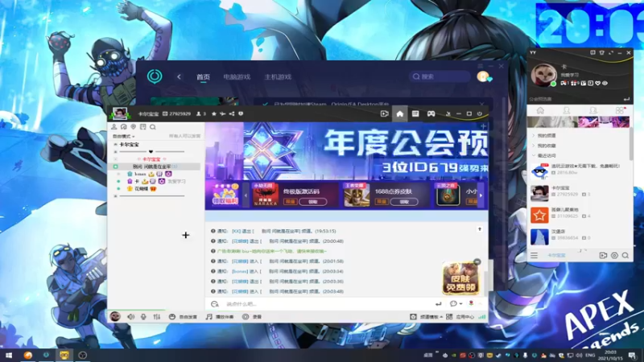The height and width of the screenshot is (362, 644).
Task: Switch to 首页 tab in game platform window
Action: (x=203, y=76)
